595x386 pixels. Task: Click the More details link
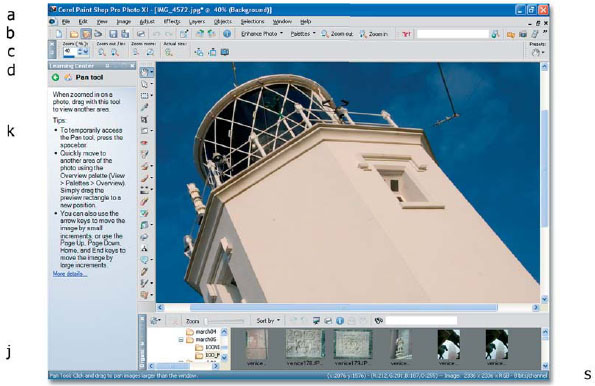point(70,274)
